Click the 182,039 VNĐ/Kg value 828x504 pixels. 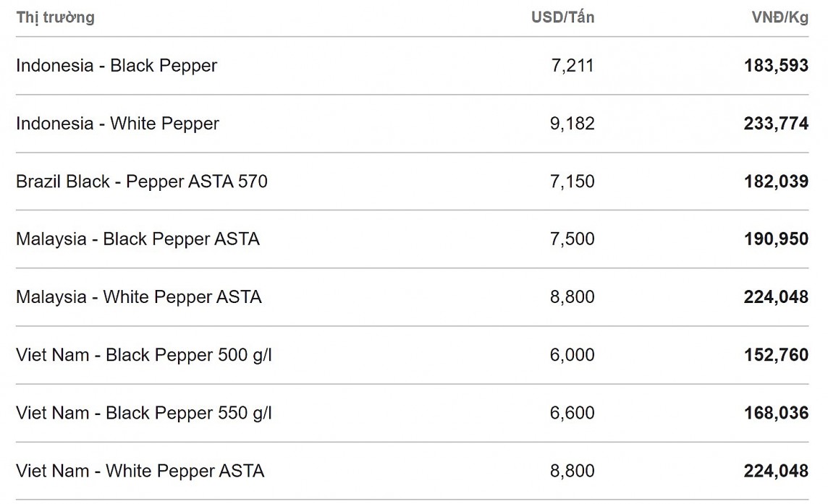pos(776,181)
